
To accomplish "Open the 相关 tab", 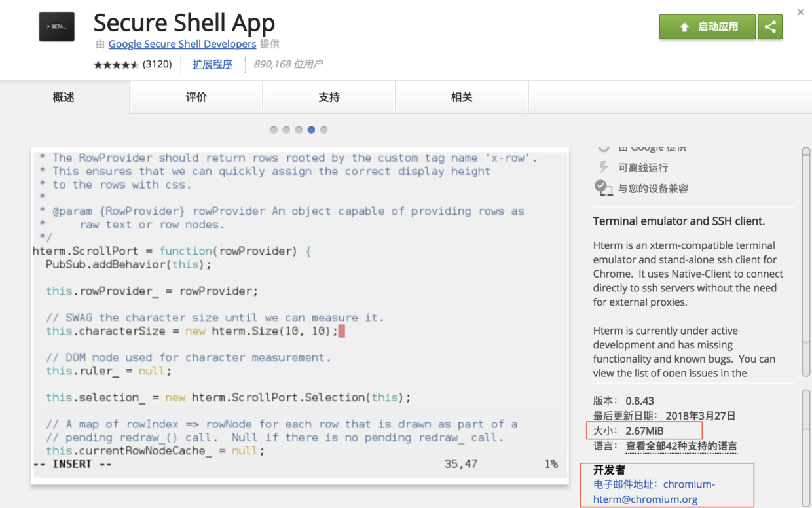I will tap(462, 97).
